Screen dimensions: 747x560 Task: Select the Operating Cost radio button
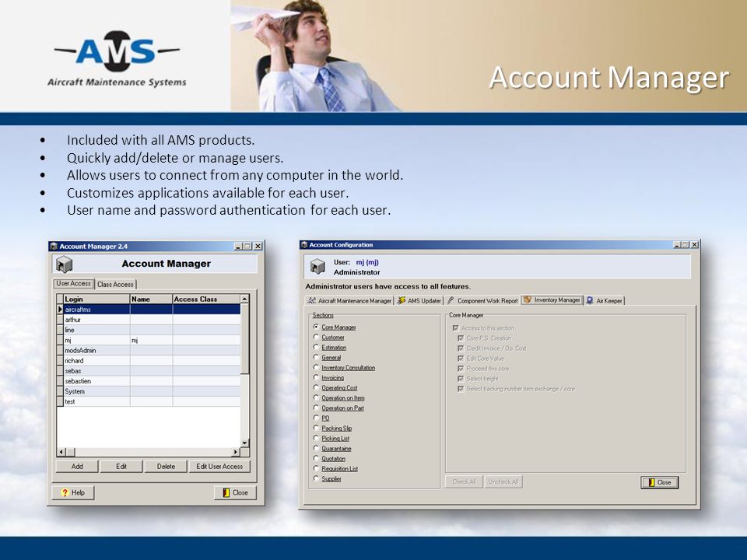(x=316, y=387)
